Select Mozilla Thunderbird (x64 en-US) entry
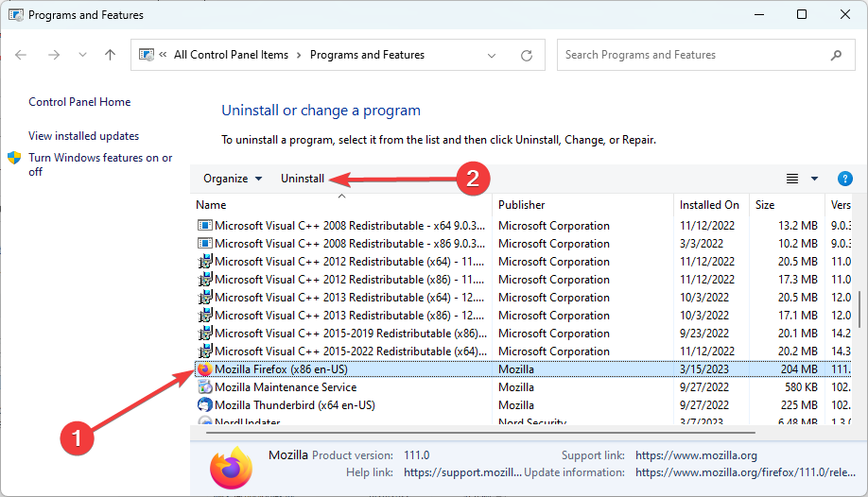Image resolution: width=868 pixels, height=497 pixels. 523,405
